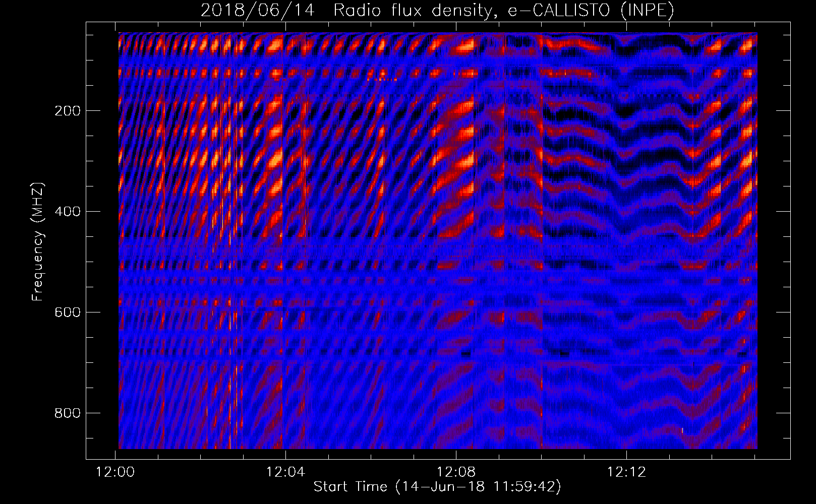The height and width of the screenshot is (504, 816).
Task: Select the 'Frequency (MHZ)' axis label
Action: (x=38, y=241)
